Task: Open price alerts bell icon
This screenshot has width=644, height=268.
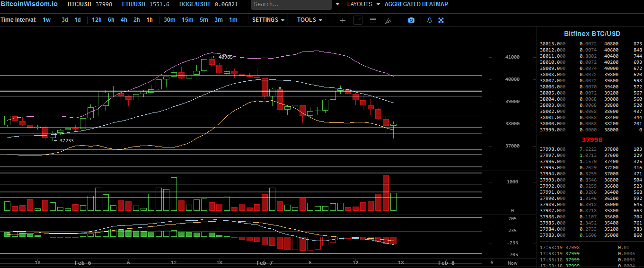Action: click(430, 20)
